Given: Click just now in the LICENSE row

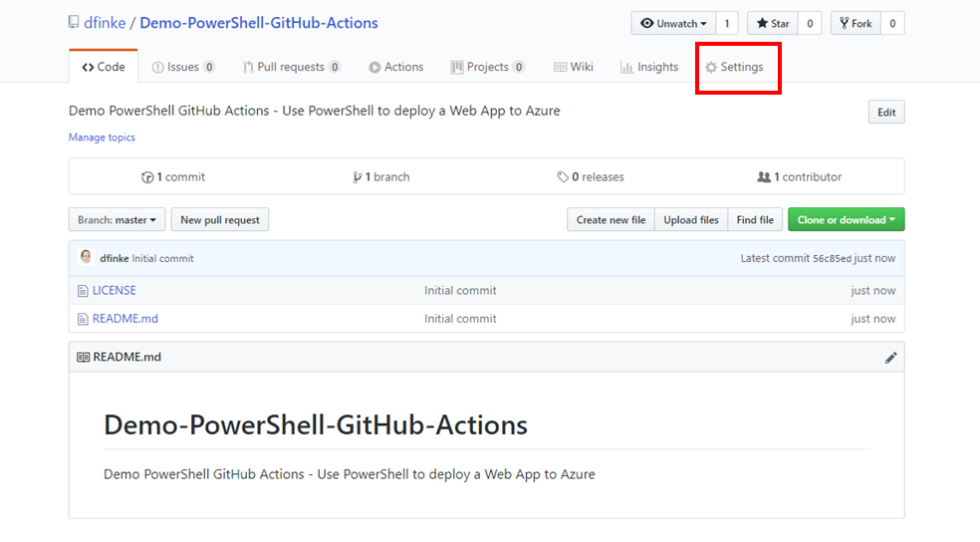Looking at the screenshot, I should (873, 290).
